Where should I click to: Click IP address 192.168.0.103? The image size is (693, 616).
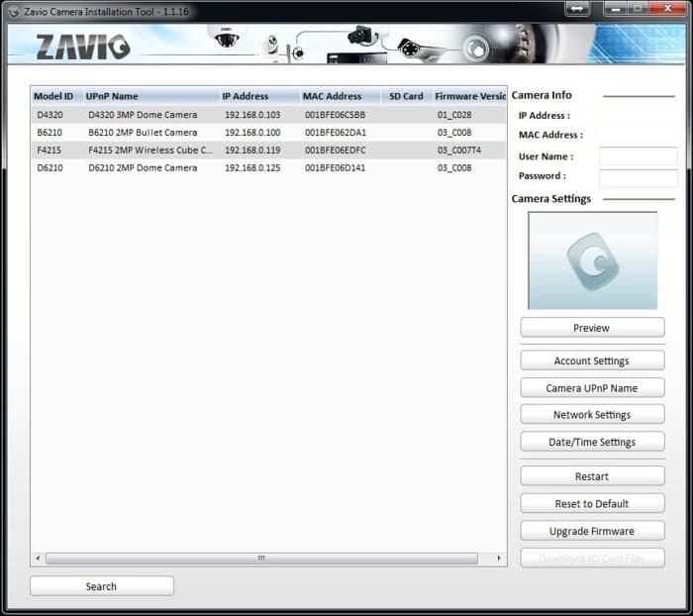click(252, 115)
